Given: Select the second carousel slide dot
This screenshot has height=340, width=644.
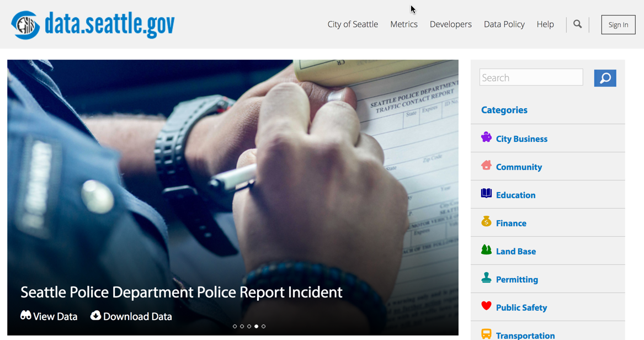Looking at the screenshot, I should pos(242,326).
